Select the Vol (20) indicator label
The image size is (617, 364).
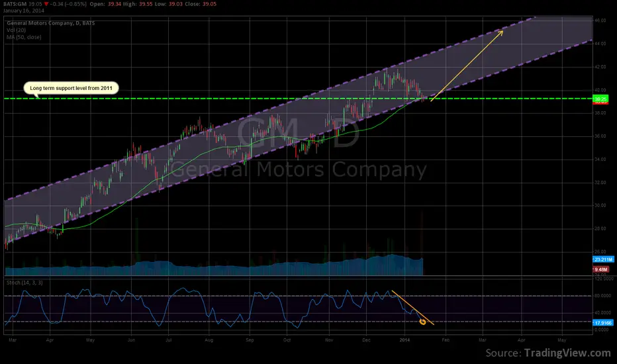coord(16,30)
